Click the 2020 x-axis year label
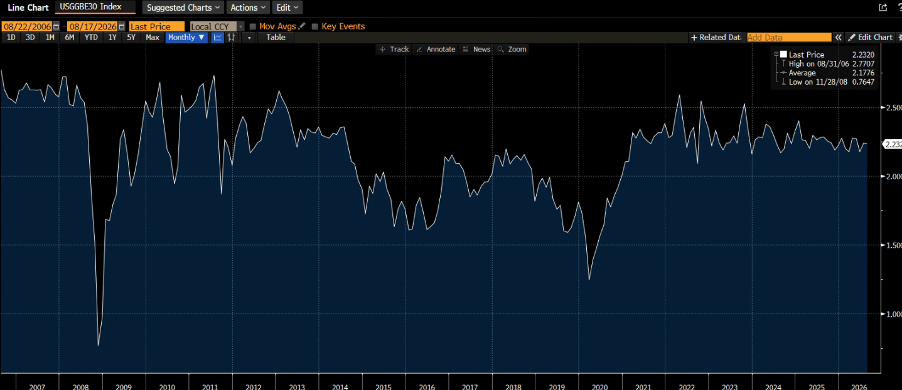The height and width of the screenshot is (390, 902). pyautogui.click(x=600, y=387)
